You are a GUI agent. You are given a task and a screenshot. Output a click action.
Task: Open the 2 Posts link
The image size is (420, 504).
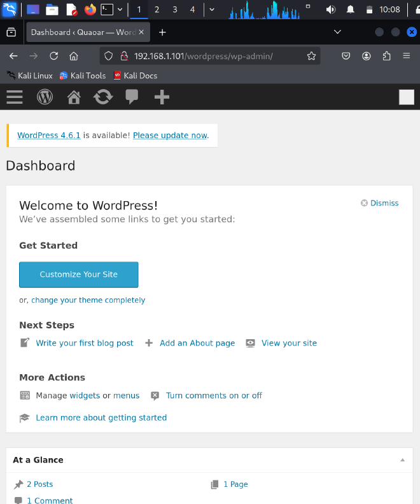point(40,484)
